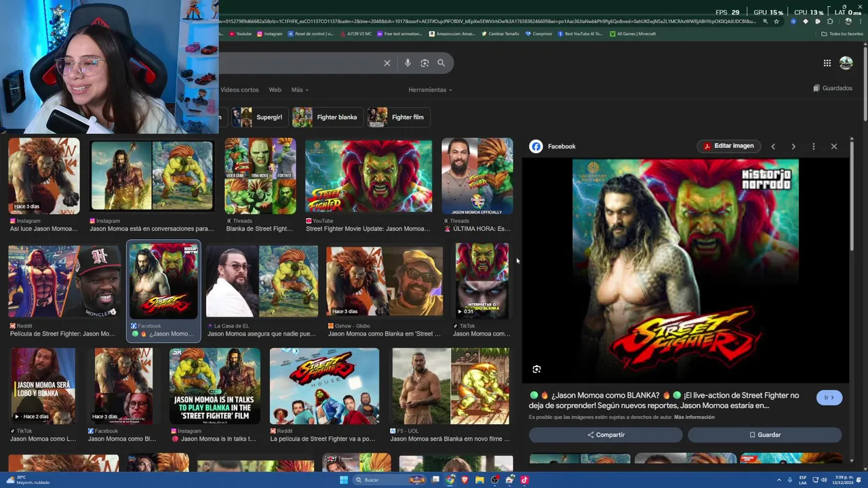Switch to Web results tab
Image resolution: width=868 pixels, height=488 pixels.
click(275, 89)
